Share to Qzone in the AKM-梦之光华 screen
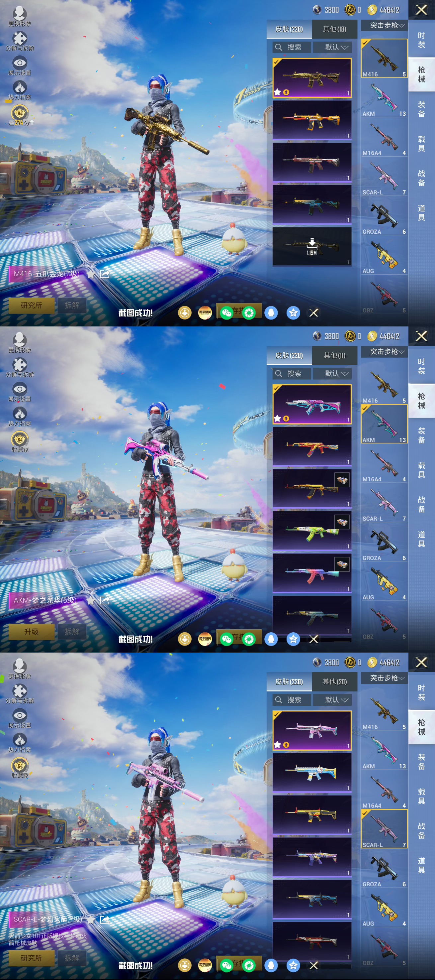 (x=293, y=639)
